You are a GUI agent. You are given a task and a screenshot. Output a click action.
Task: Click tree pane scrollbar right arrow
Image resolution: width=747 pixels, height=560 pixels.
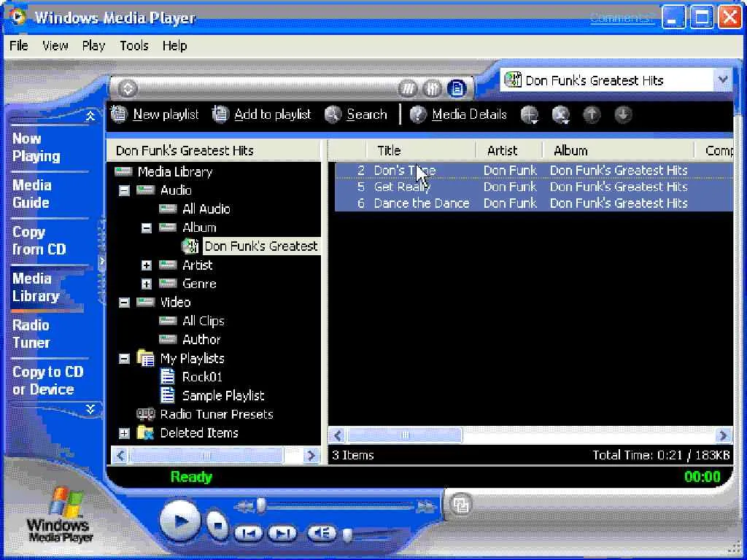311,456
